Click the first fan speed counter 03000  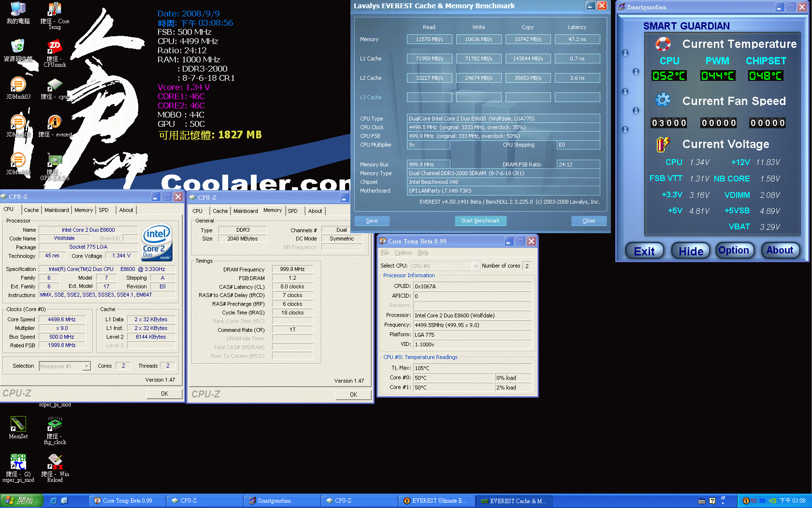point(669,123)
